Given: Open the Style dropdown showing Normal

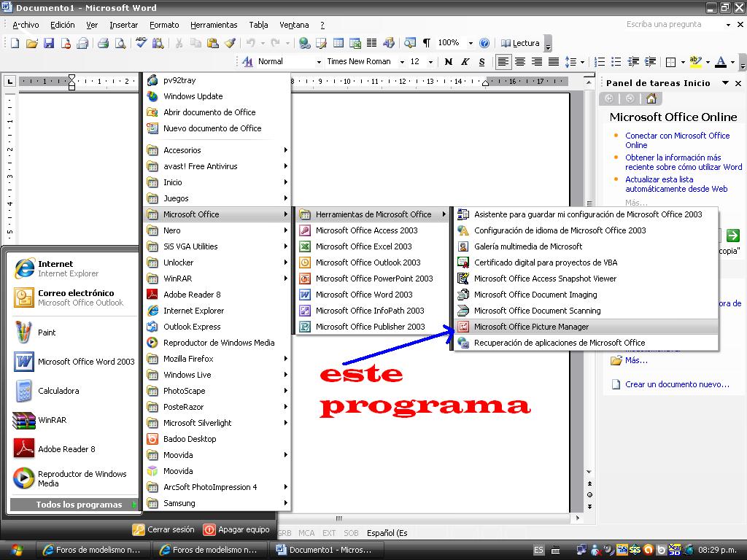Looking at the screenshot, I should coord(319,62).
